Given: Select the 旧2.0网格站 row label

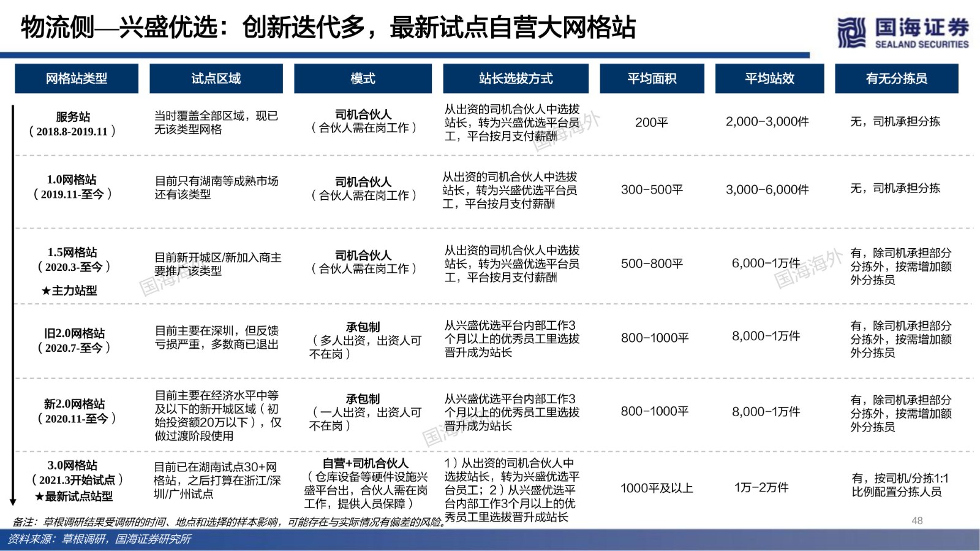Looking at the screenshot, I should pos(73,340).
